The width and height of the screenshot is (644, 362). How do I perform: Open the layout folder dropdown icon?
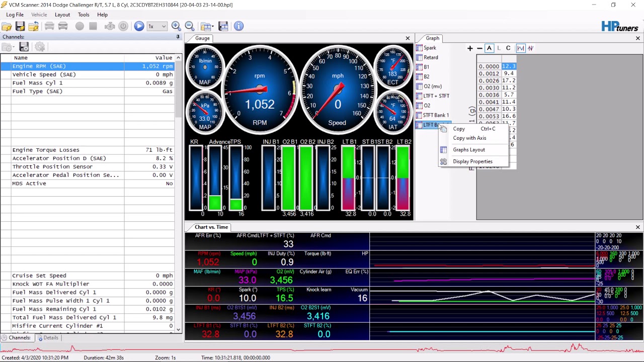(206, 26)
